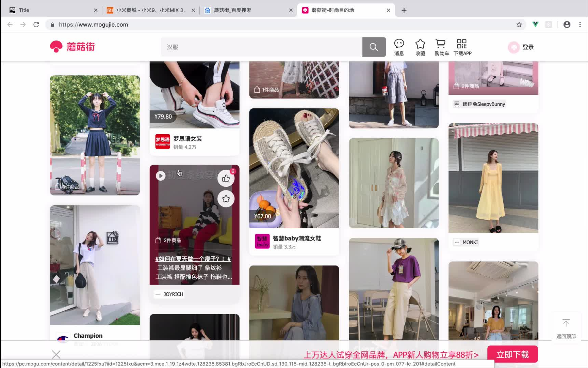Click the #如何在夏天做一个瘦子 hashtag

(193, 259)
